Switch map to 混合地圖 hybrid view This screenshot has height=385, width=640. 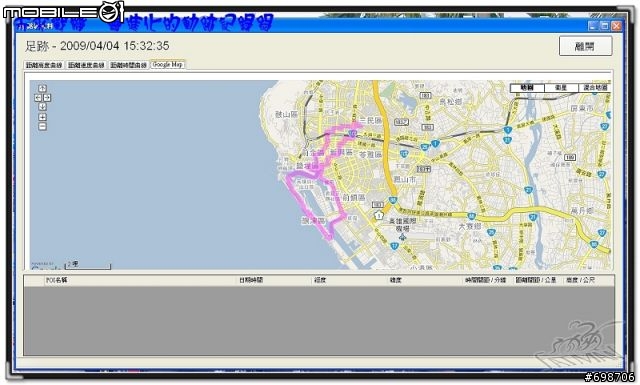(x=595, y=87)
